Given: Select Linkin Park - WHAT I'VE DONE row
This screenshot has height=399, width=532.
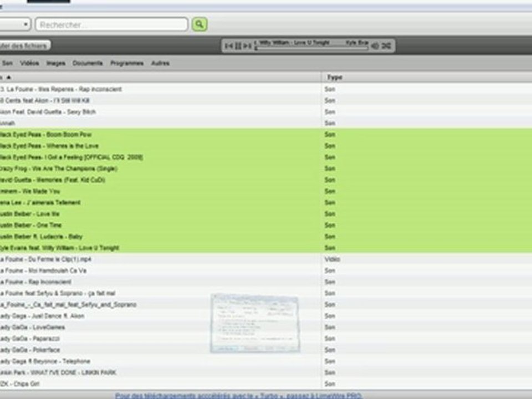Looking at the screenshot, I should tap(266, 372).
